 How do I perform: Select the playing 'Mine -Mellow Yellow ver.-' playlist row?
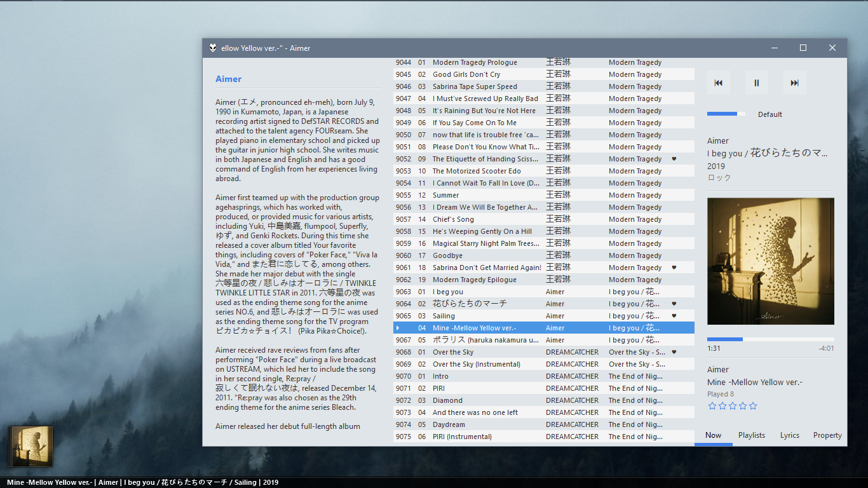544,328
